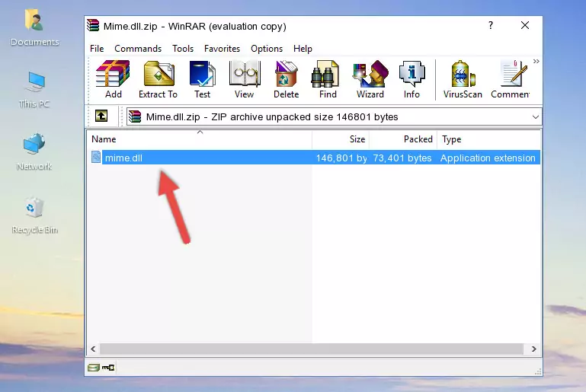Sort by the Packed column header
The width and height of the screenshot is (586, 392).
[403, 139]
